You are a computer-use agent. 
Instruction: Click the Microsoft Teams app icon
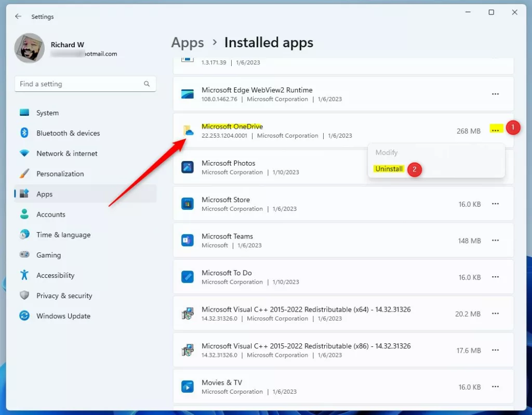(x=188, y=240)
